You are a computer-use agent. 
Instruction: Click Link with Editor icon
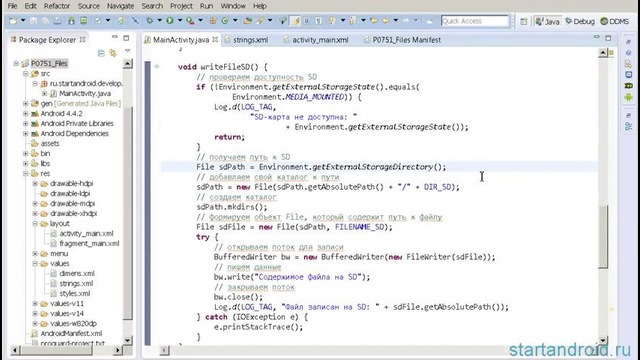113,53
